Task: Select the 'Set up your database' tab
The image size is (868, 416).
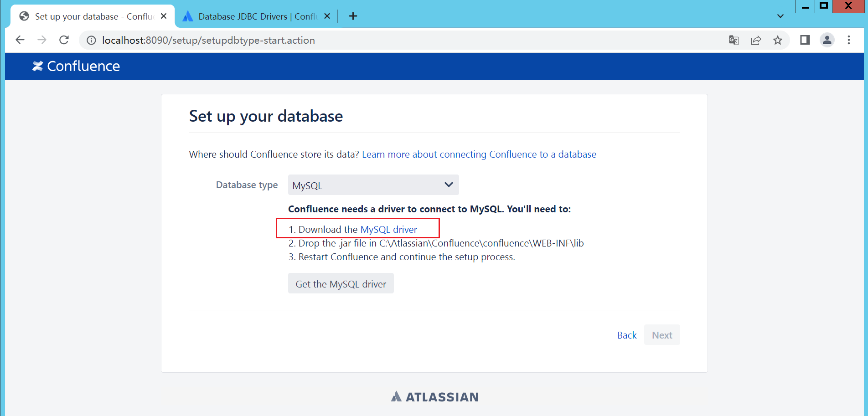Action: (93, 16)
